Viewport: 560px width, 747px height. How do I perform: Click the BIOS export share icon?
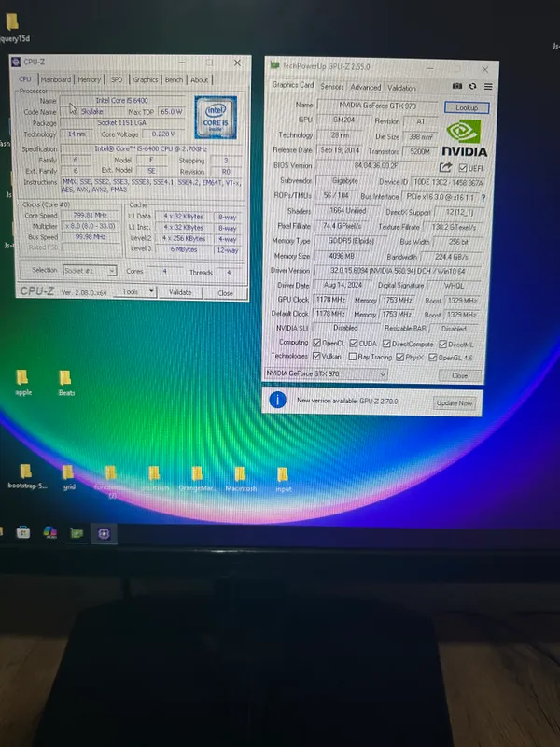tap(445, 167)
